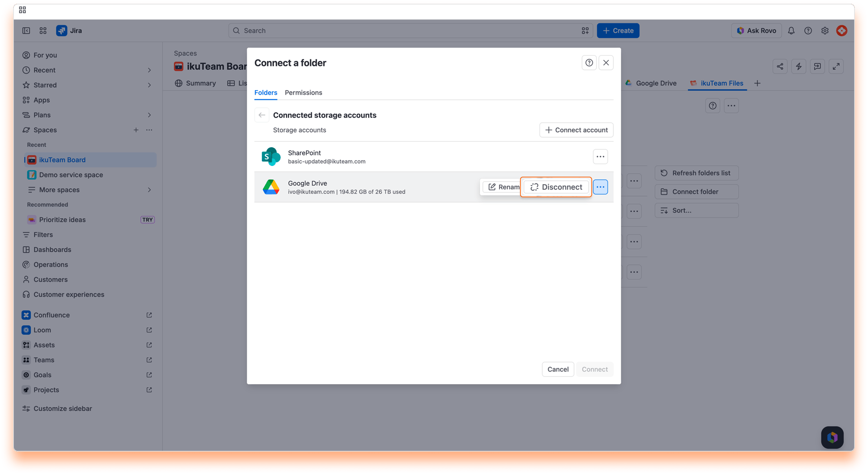Screen dimensions: 868x474
Task: Close the Connect a folder dialog
Action: (x=606, y=63)
